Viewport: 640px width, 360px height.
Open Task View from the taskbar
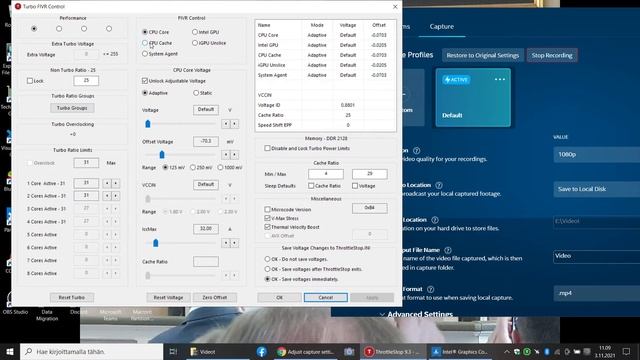173,351
